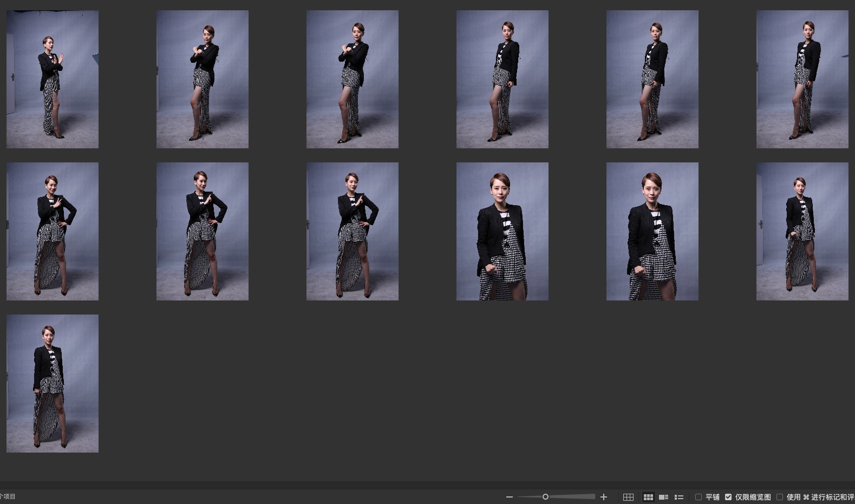855x504 pixels.
Task: Click the minus icon to shrink thumbnails
Action: (509, 497)
